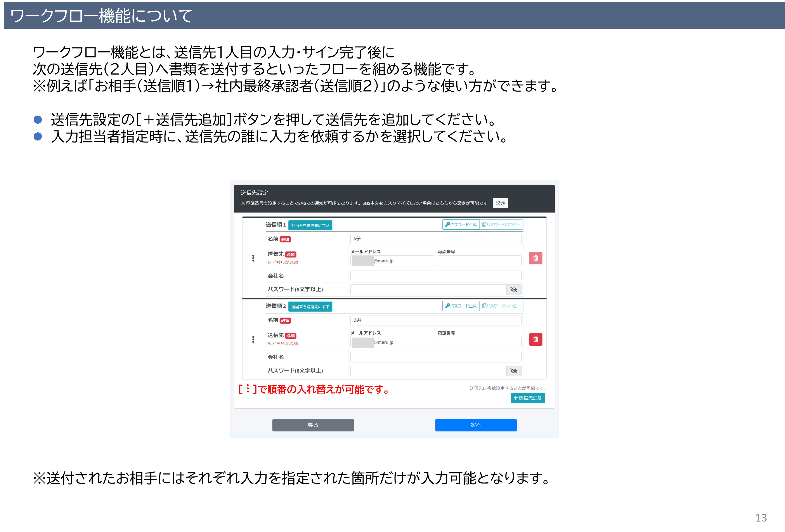This screenshot has height=532, width=785.
Task: Click the ＋送信先追加 button
Action: (x=528, y=398)
